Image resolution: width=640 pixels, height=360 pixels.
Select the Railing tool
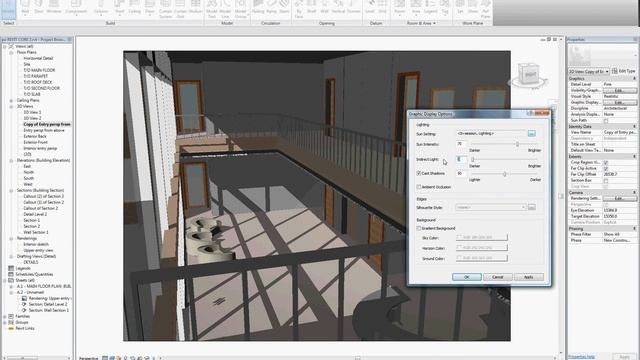(258, 8)
